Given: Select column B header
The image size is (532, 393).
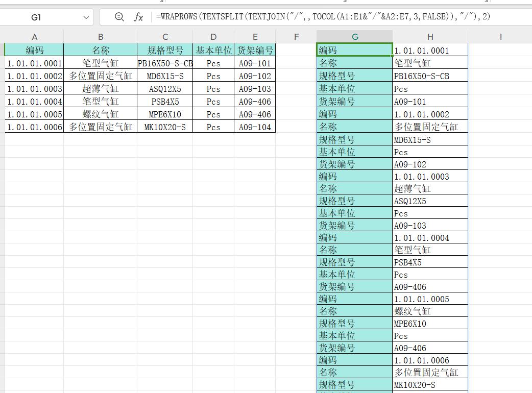Looking at the screenshot, I should pos(101,37).
